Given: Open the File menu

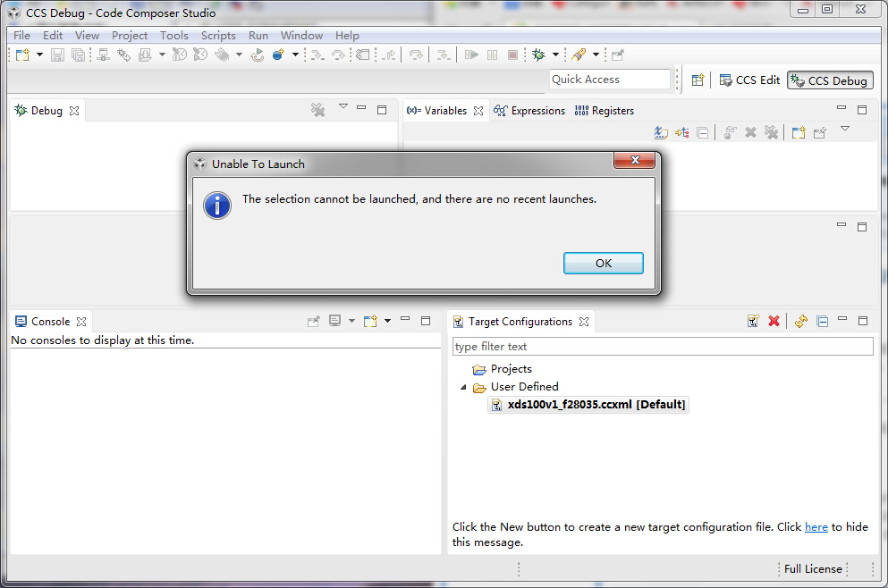Looking at the screenshot, I should pos(21,35).
